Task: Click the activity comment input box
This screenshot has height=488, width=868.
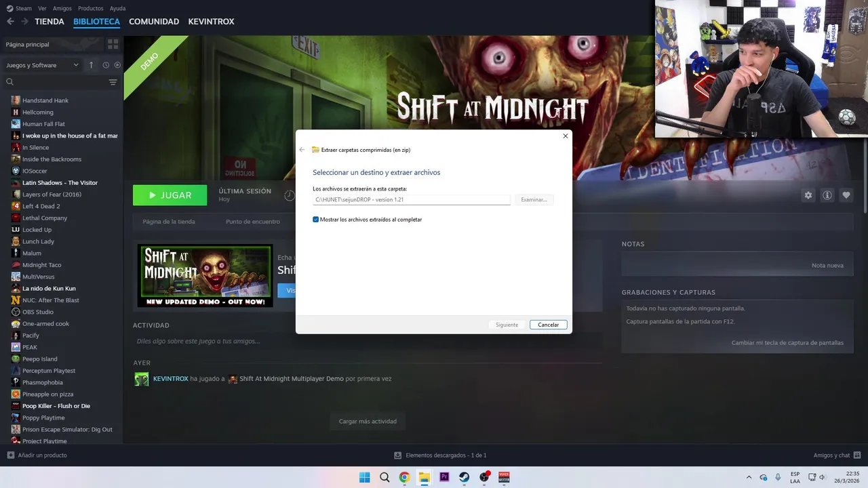Action: [366, 341]
